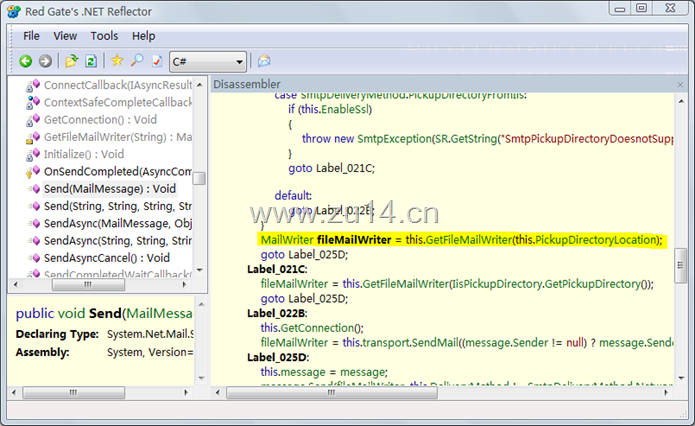Viewport: 695px width, 426px height.
Task: Click the tree panel scroll-up arrow
Action: pyautogui.click(x=199, y=84)
